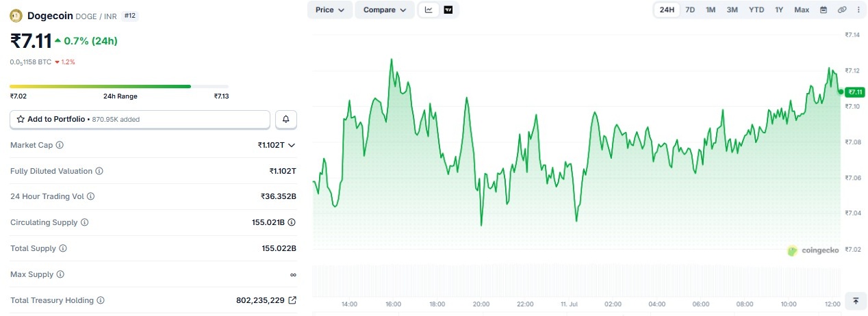Select the 24H time range
868x316 pixels.
[667, 10]
